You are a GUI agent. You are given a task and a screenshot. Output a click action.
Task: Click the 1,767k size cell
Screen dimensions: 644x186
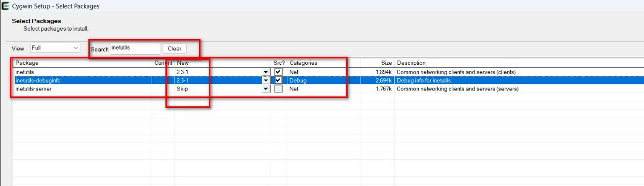[x=383, y=89]
